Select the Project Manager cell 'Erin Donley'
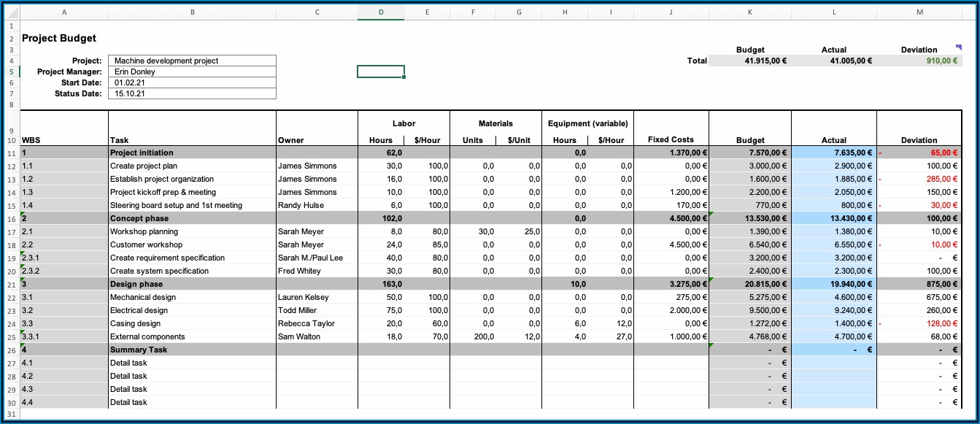Viewport: 980px width, 424px height. [192, 72]
